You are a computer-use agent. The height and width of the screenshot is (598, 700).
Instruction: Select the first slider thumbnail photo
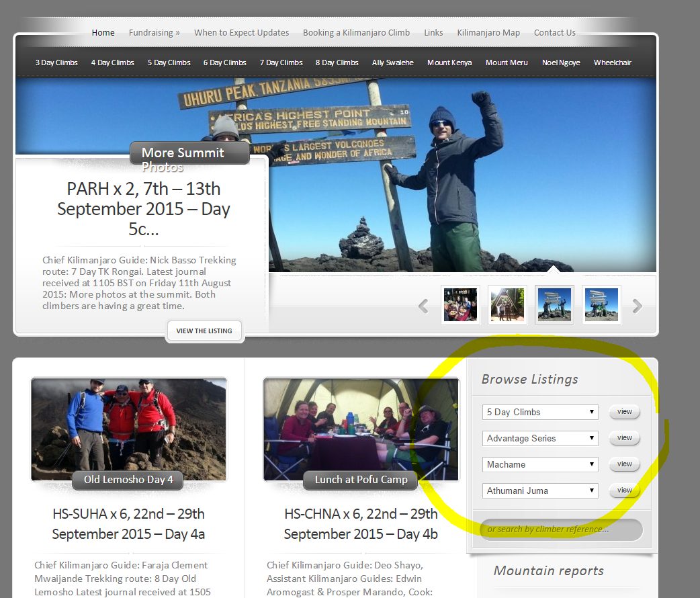tap(460, 305)
